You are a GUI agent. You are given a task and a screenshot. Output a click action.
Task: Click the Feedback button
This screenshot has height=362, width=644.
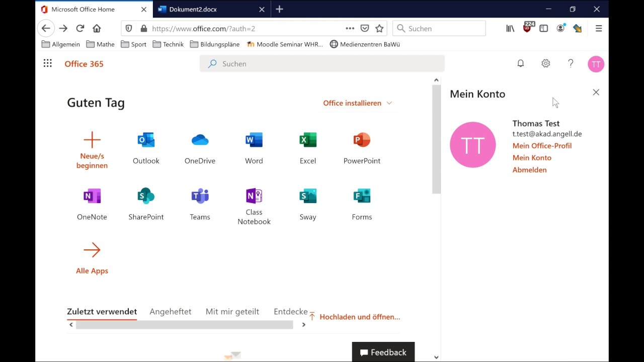tap(383, 352)
